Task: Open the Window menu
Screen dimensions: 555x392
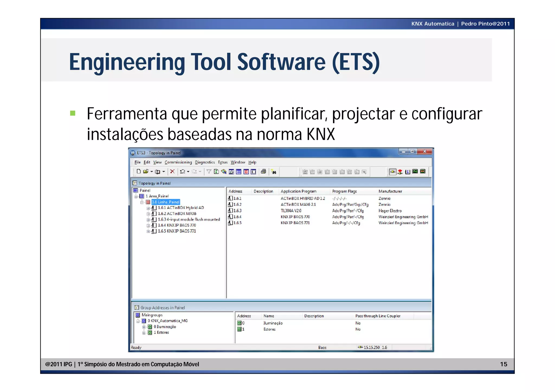Action: [238, 162]
